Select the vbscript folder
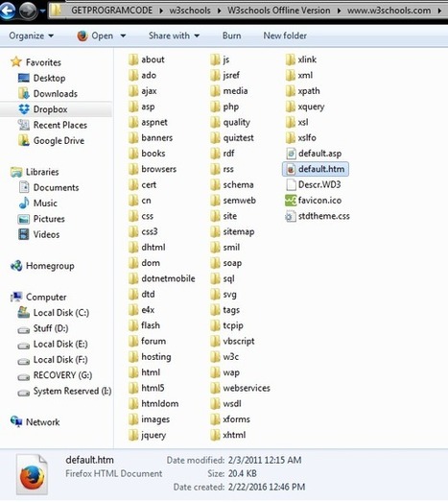Viewport: 448px width, 502px height. (x=232, y=341)
